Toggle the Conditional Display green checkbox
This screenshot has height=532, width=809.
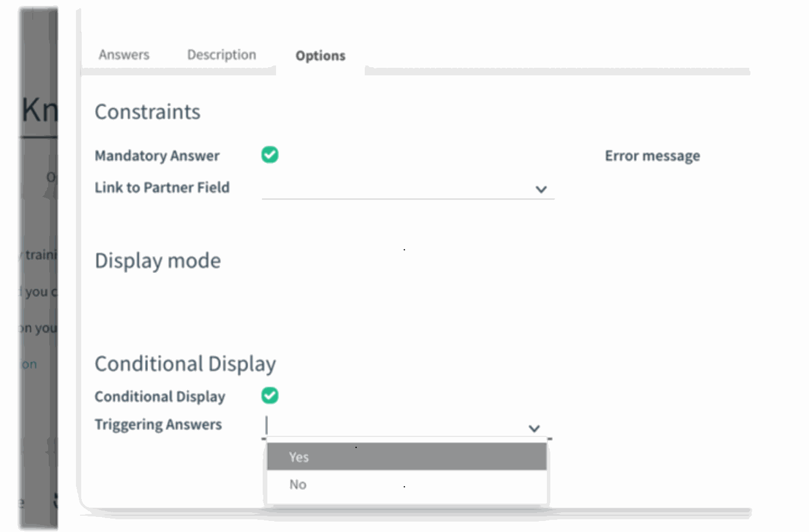pyautogui.click(x=270, y=396)
